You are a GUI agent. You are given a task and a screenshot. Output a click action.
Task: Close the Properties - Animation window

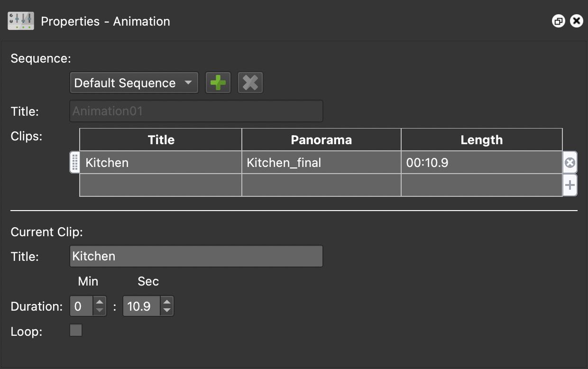click(x=576, y=20)
